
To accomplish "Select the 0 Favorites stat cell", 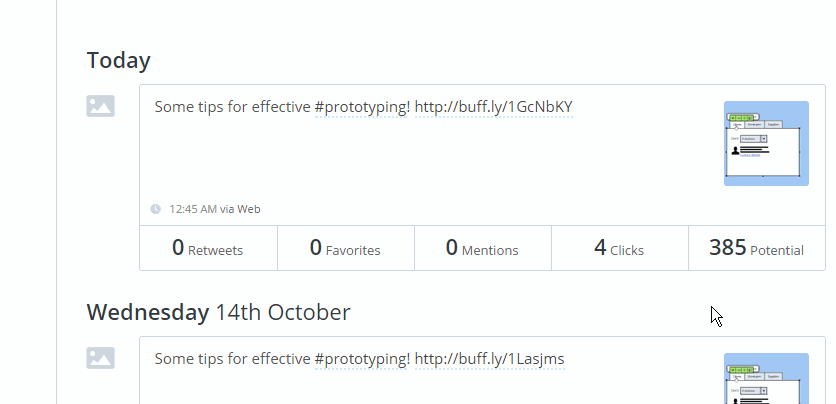I will [345, 248].
